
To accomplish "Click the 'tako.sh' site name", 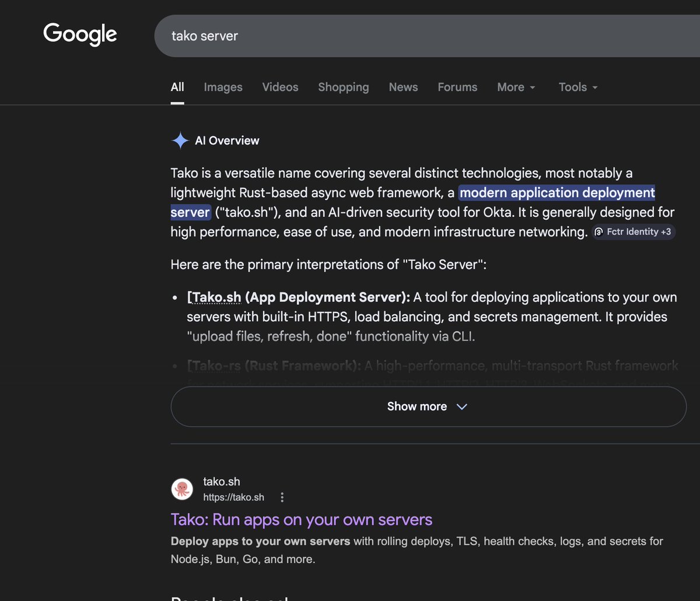I will (x=222, y=481).
